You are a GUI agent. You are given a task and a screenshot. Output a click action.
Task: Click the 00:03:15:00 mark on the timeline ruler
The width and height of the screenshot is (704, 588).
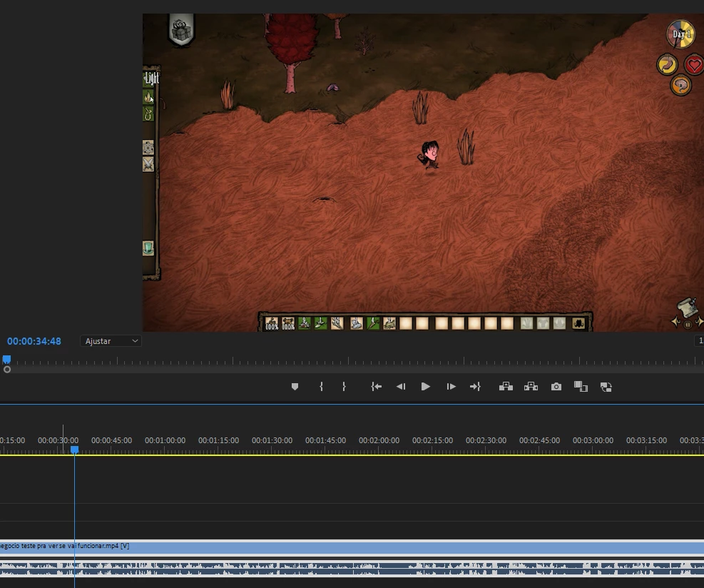(x=646, y=441)
